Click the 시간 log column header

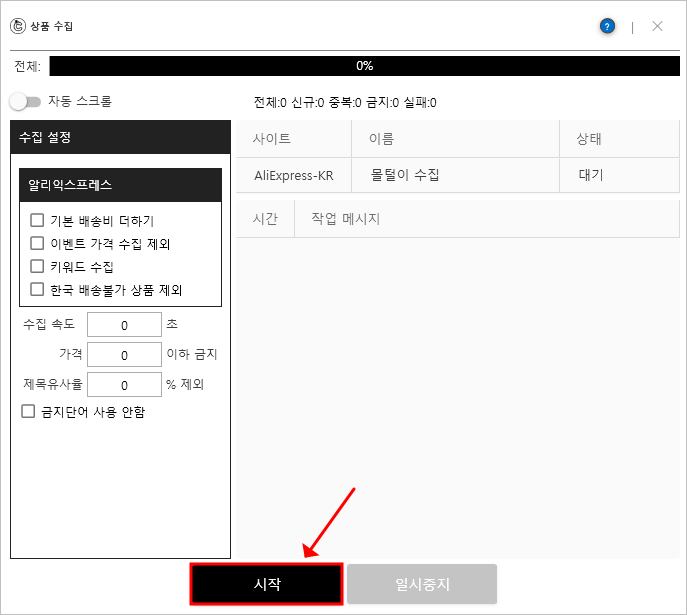click(265, 219)
